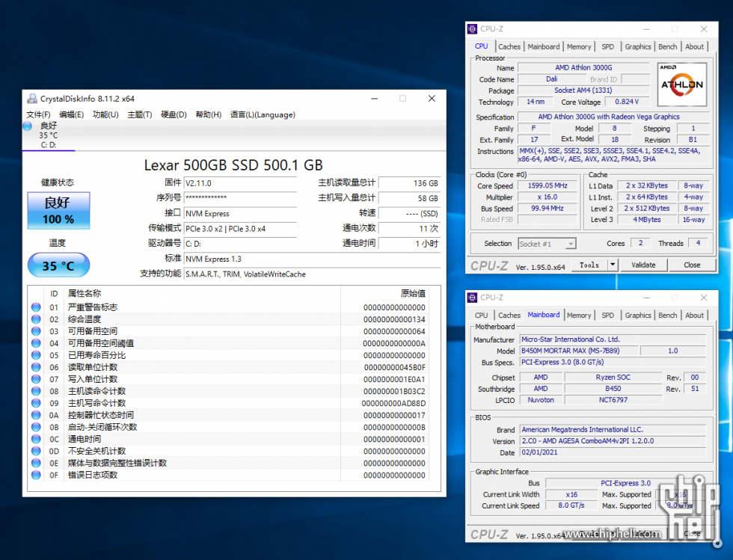Open the About tab in upper CPU-Z window
This screenshot has width=733, height=560.
[695, 47]
